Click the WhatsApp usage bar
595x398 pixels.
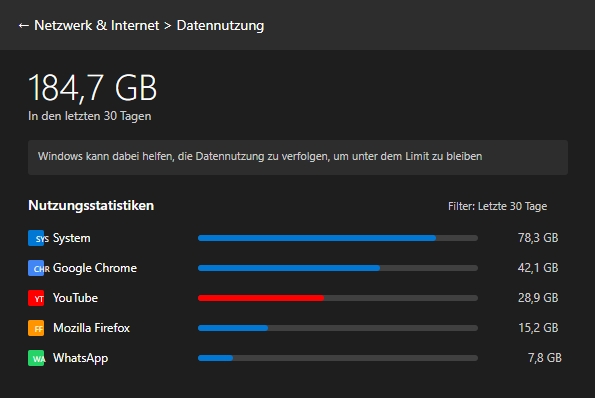click(338, 358)
